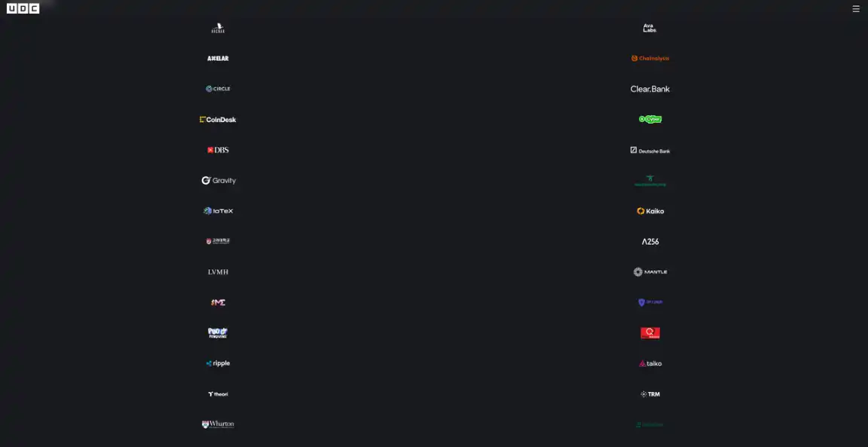Open the Deutsche Bank logo
Viewport: 868px width, 447px height.
[x=650, y=151]
